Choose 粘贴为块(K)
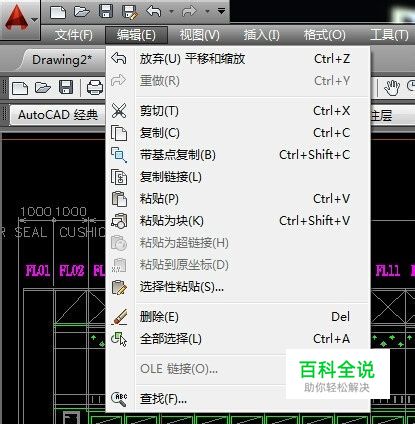The image size is (415, 424). tap(237, 221)
